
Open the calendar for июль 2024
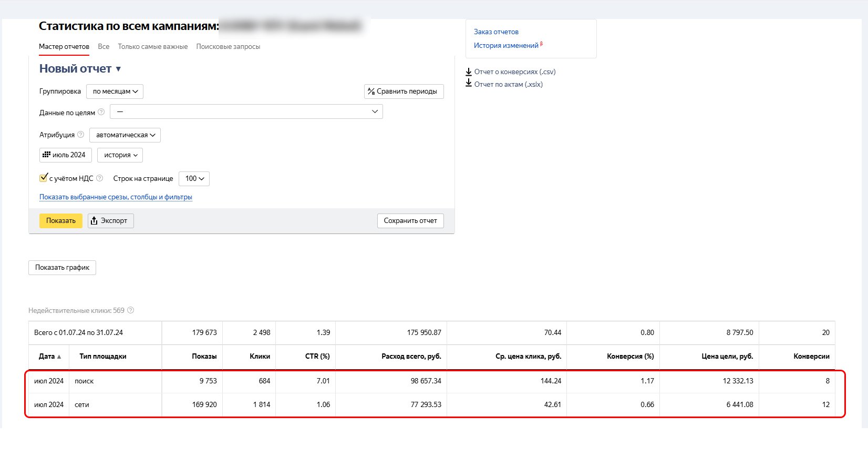point(65,155)
